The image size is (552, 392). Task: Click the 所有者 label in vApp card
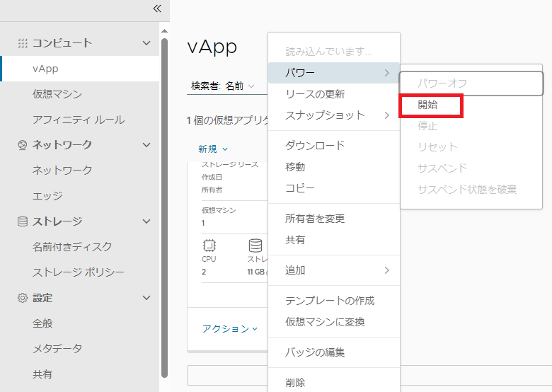point(212,190)
